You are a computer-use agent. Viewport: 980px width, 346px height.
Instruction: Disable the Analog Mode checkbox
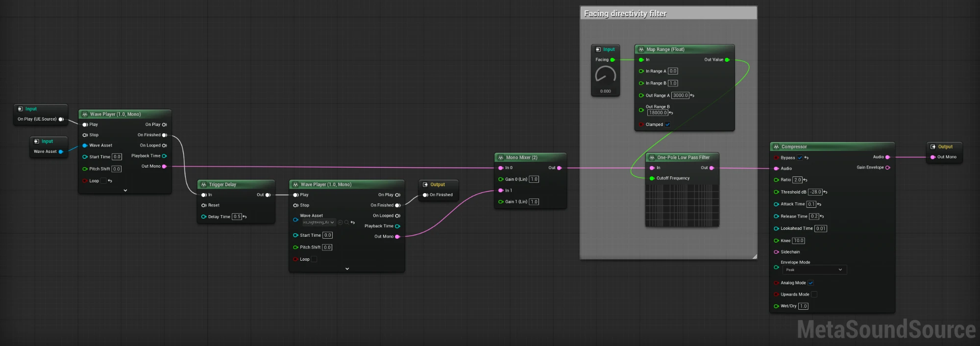tap(810, 283)
